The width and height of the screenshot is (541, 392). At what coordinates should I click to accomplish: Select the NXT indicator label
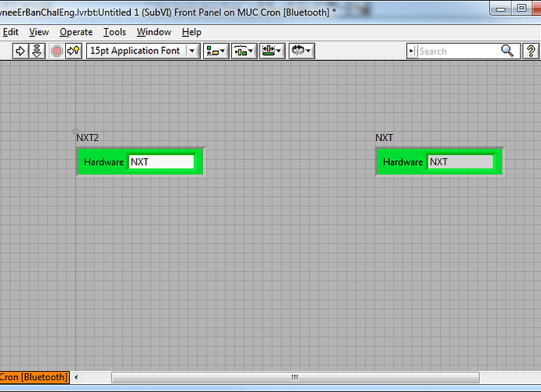384,138
